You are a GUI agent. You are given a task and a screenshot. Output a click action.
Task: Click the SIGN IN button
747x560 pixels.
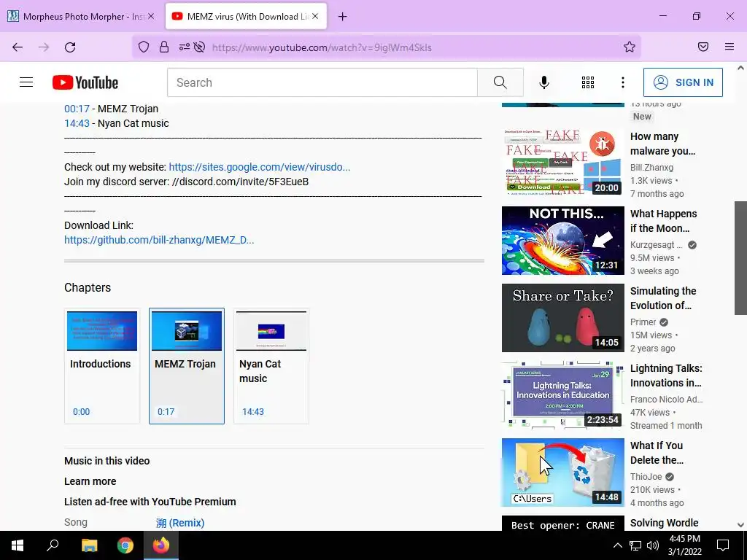(683, 82)
